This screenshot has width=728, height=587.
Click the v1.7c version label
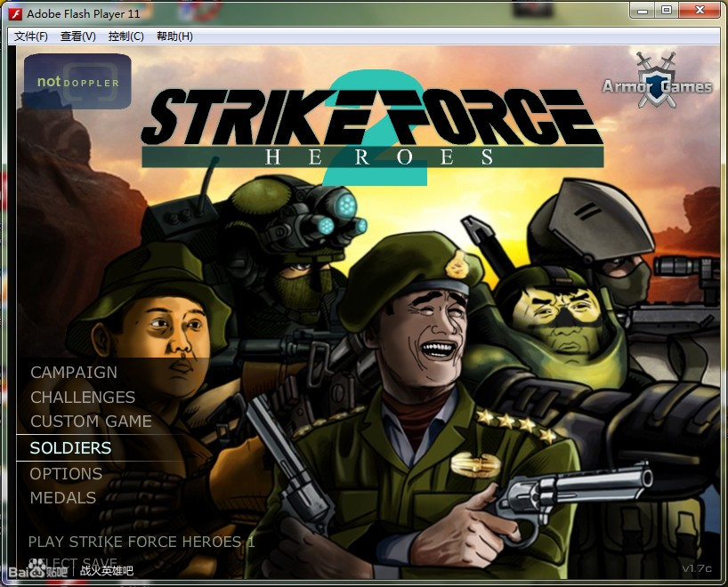tap(698, 568)
